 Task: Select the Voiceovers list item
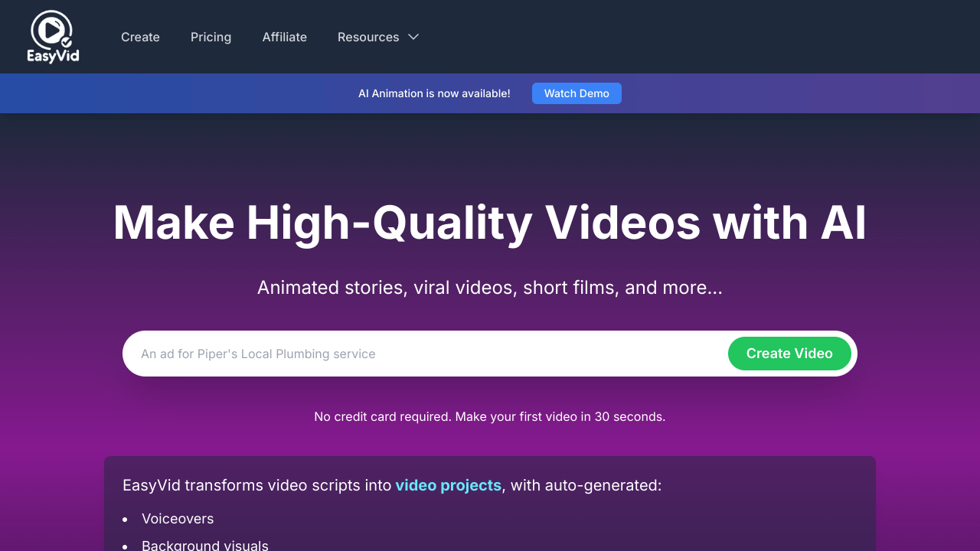point(178,519)
